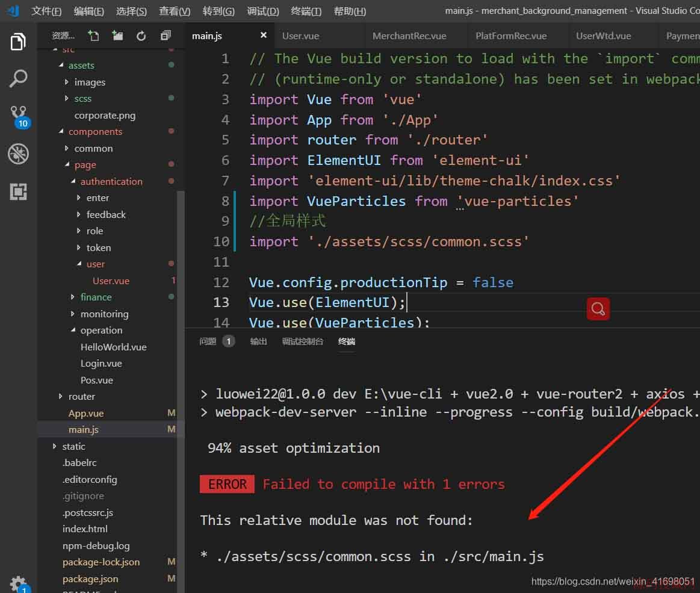
Task: Click the red magnifier search button
Action: (x=598, y=309)
